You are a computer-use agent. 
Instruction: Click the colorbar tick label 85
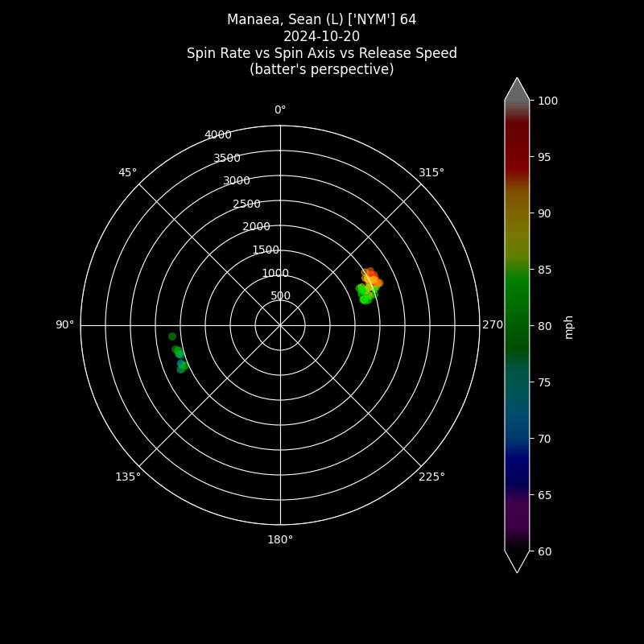[544, 270]
